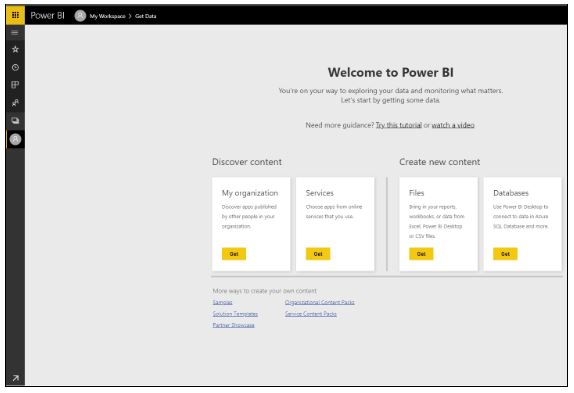Select the Services card title
The width and height of the screenshot is (574, 393).
320,193
